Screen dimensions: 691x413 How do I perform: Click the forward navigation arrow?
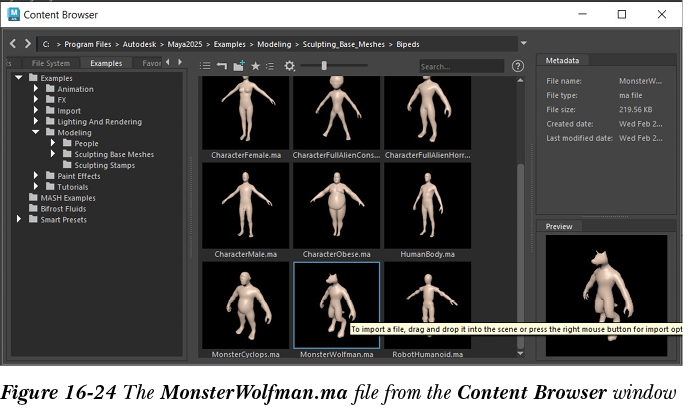[27, 43]
